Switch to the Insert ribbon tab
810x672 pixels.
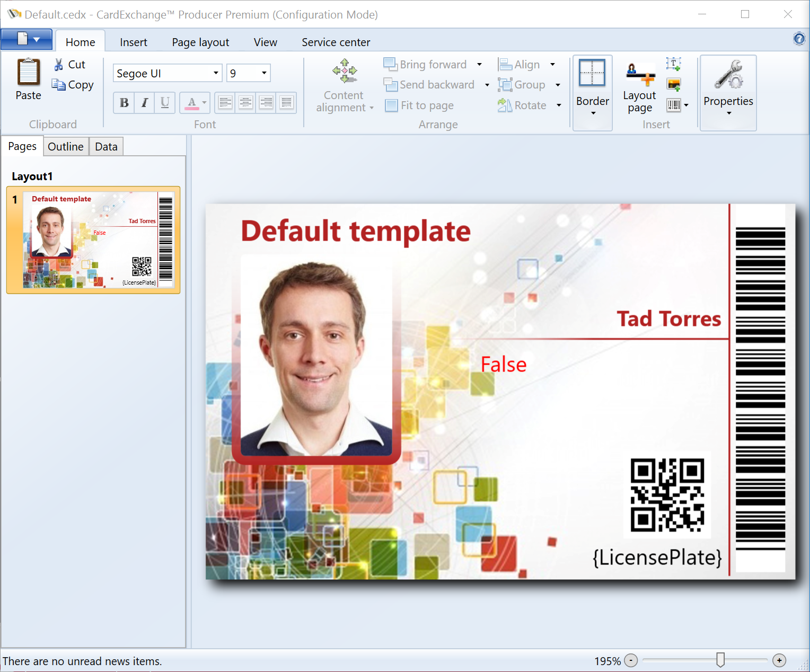click(x=134, y=42)
